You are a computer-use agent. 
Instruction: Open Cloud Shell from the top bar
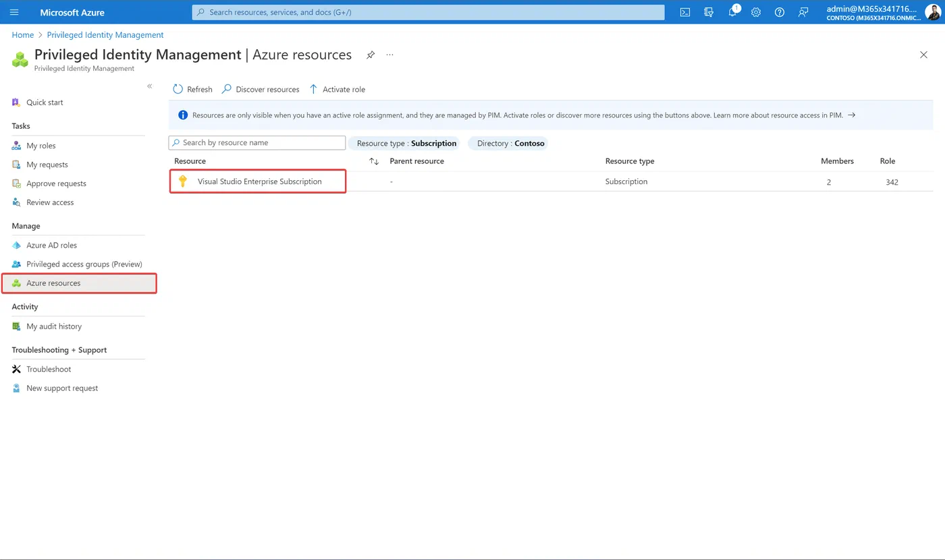coord(685,12)
